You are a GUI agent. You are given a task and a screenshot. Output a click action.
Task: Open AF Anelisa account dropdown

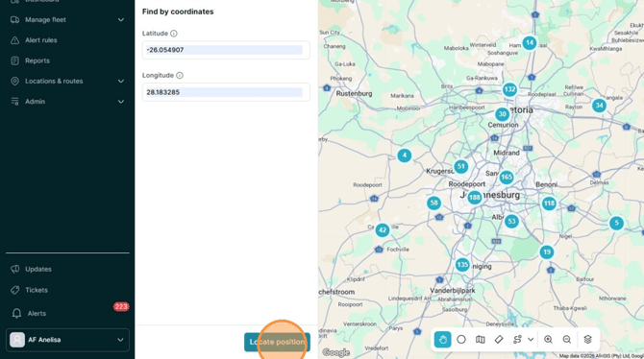point(67,340)
